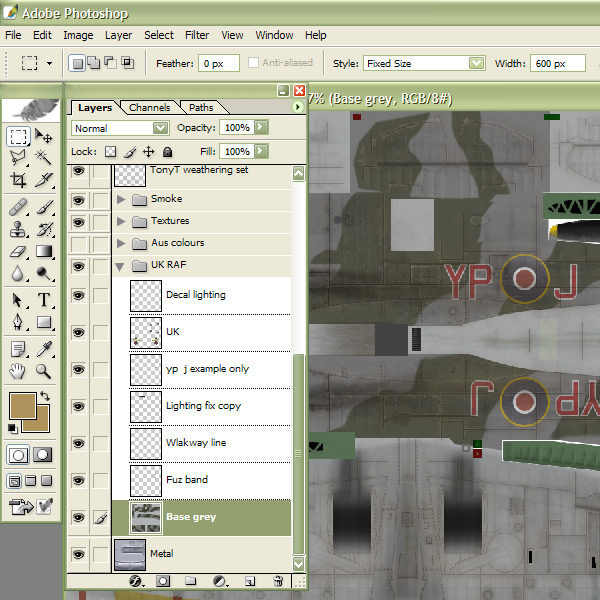Open Layers palette options menu button

point(297,107)
